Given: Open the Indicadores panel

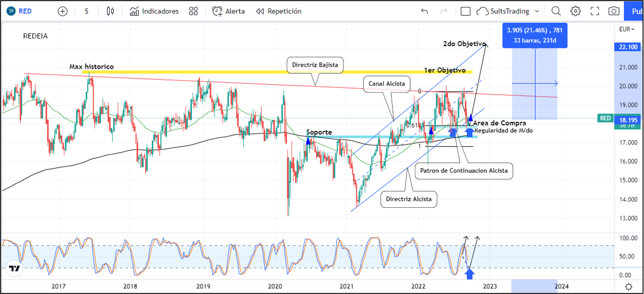Looking at the screenshot, I should pos(154,11).
